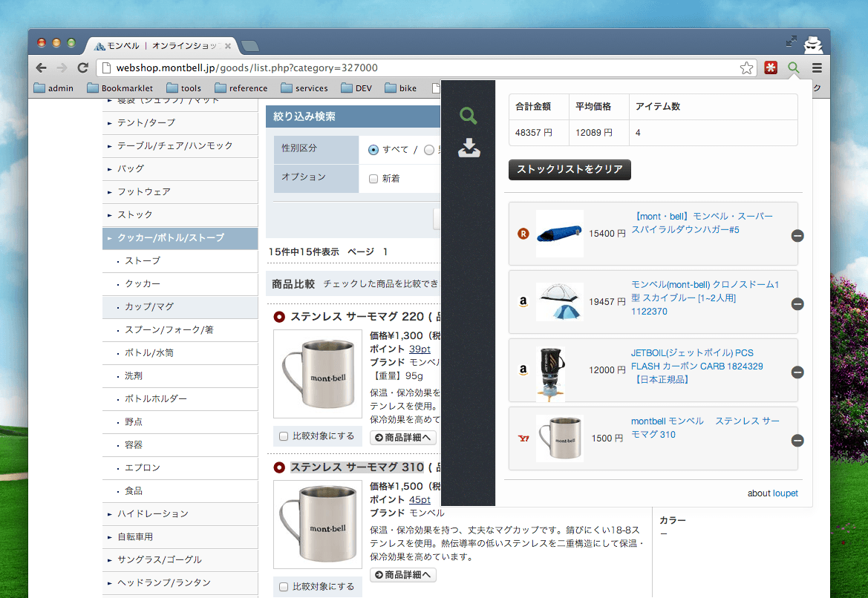Open the 45pt points link

pos(420,499)
